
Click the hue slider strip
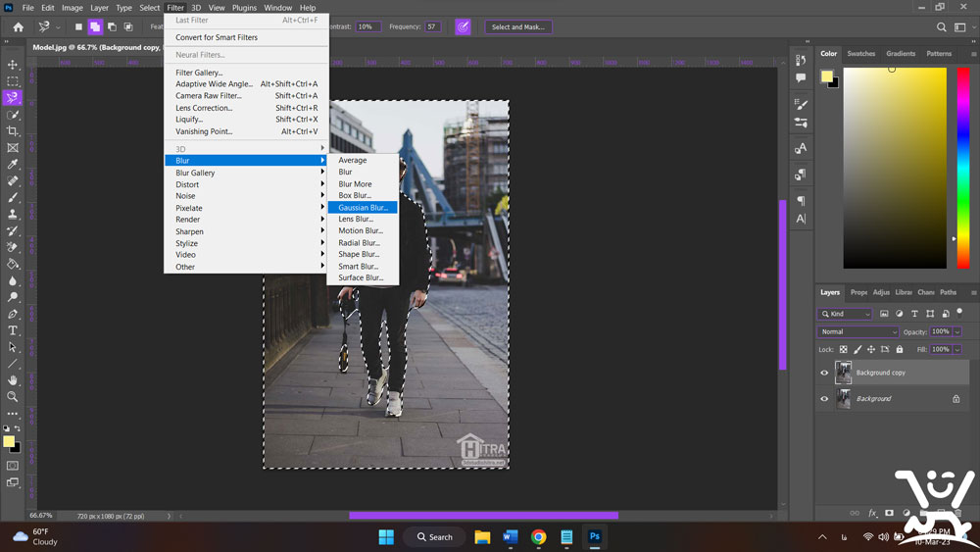click(963, 169)
